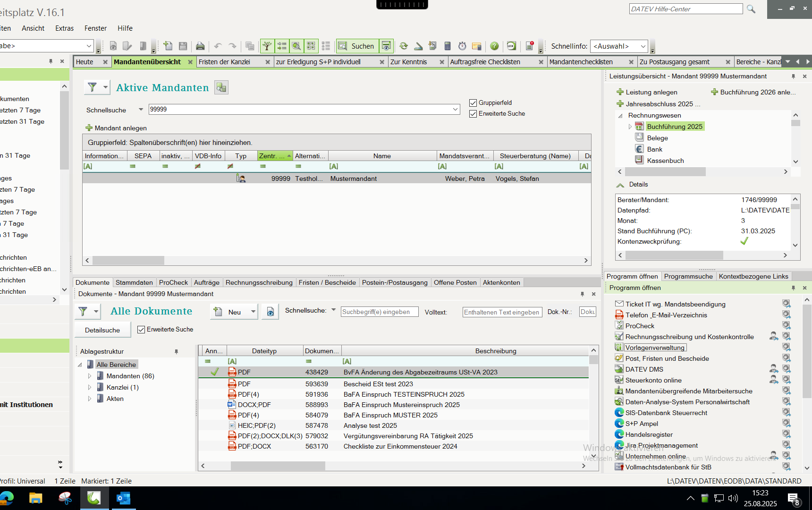Click the Detailsuche button
The height and width of the screenshot is (510, 812).
click(102, 330)
